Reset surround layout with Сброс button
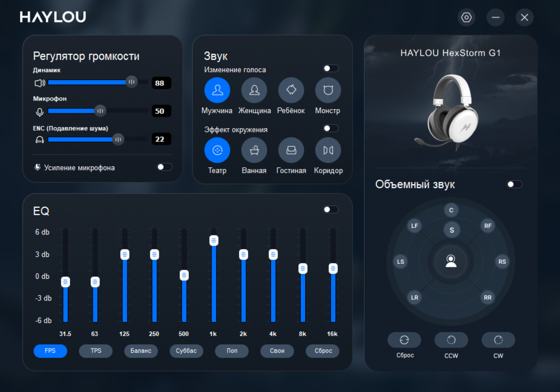This screenshot has height=392, width=560. pyautogui.click(x=404, y=340)
